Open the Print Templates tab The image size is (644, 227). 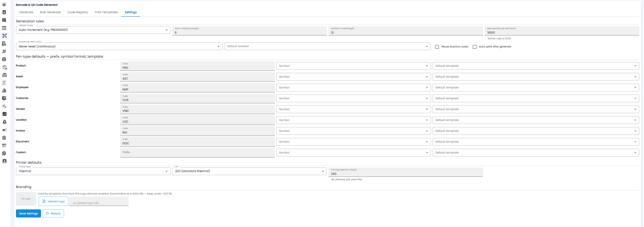click(x=106, y=12)
